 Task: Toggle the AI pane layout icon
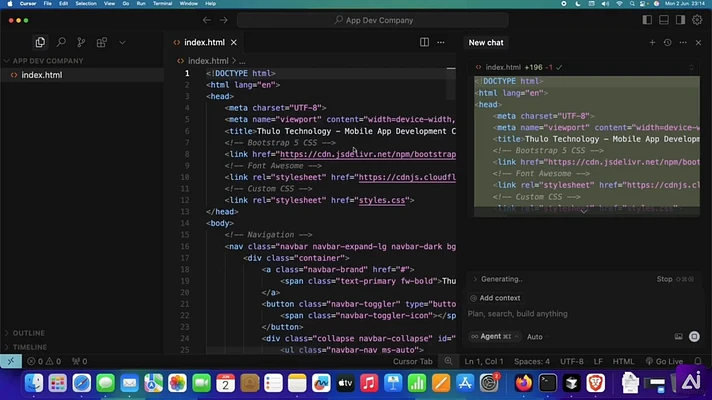pos(680,20)
